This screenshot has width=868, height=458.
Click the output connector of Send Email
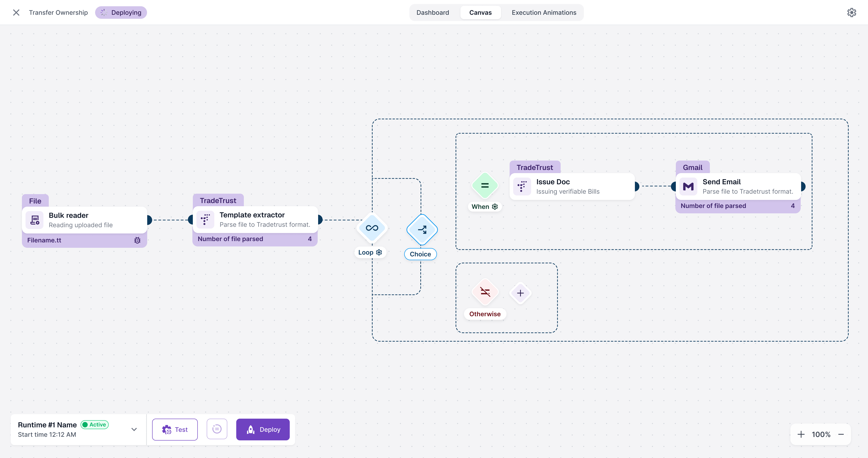[x=803, y=186]
